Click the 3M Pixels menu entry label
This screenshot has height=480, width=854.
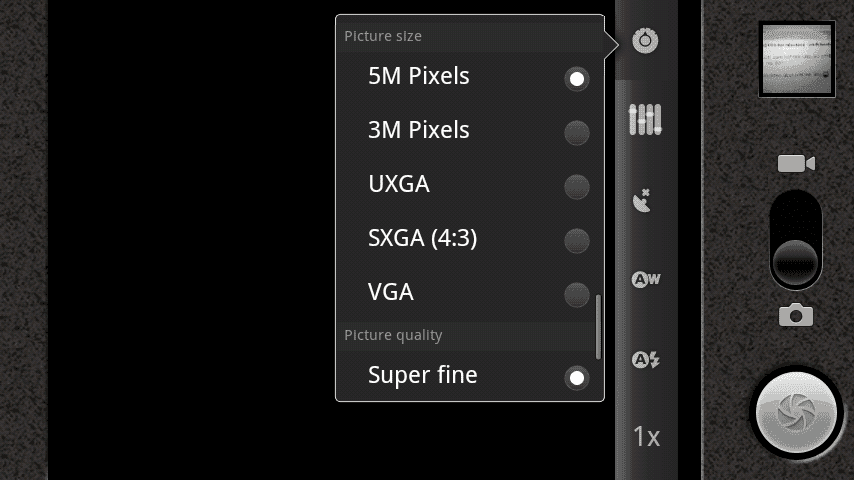point(418,130)
